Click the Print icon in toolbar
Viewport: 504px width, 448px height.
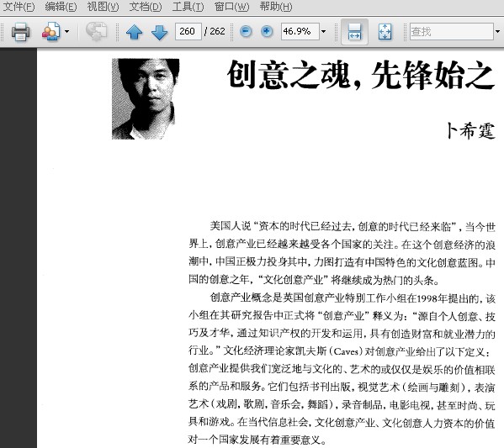point(20,31)
